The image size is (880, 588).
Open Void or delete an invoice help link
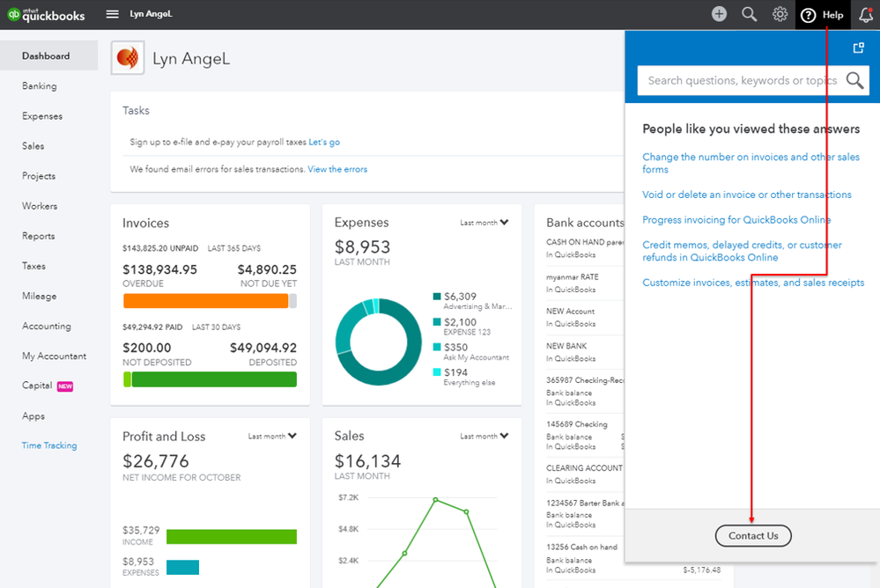pyautogui.click(x=747, y=195)
